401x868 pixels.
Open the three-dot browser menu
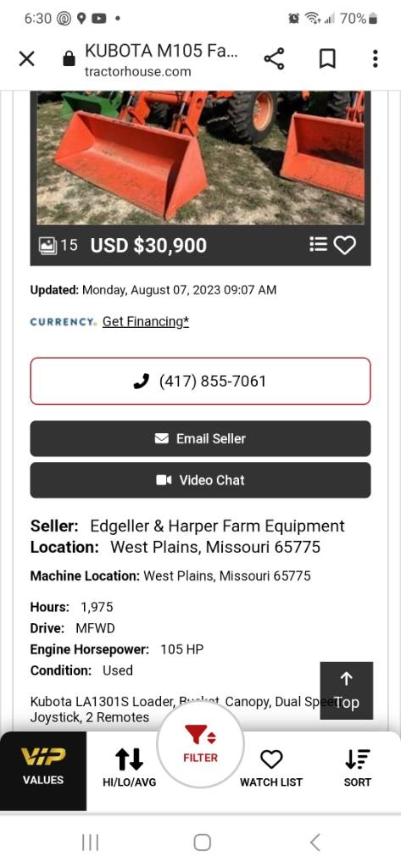point(375,58)
